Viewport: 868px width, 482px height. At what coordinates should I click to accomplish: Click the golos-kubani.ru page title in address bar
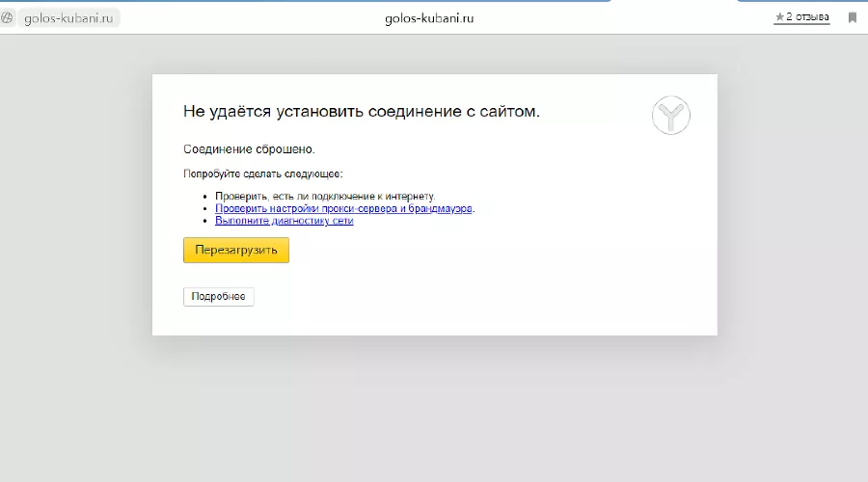429,18
